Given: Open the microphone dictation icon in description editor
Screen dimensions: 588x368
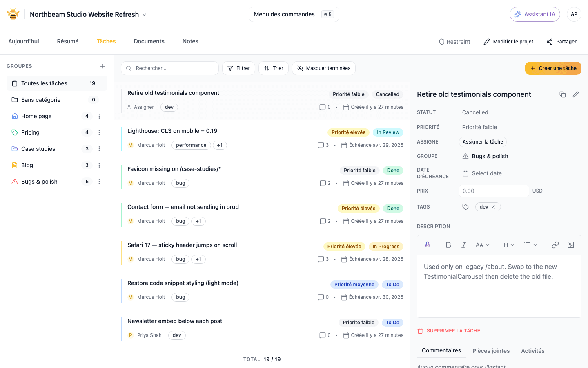Looking at the screenshot, I should [x=427, y=245].
